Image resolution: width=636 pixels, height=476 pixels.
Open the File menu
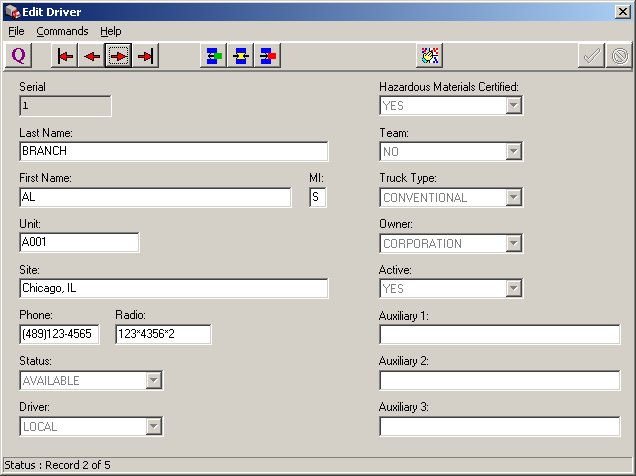pyautogui.click(x=16, y=31)
